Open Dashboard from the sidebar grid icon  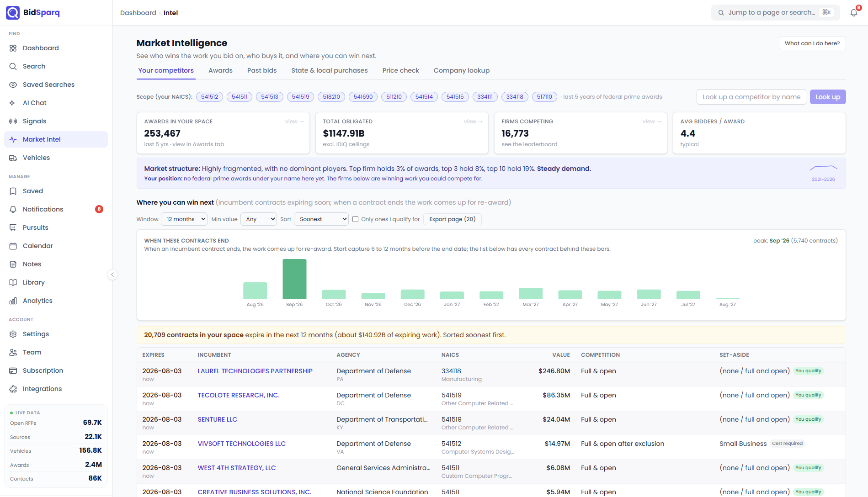[13, 48]
